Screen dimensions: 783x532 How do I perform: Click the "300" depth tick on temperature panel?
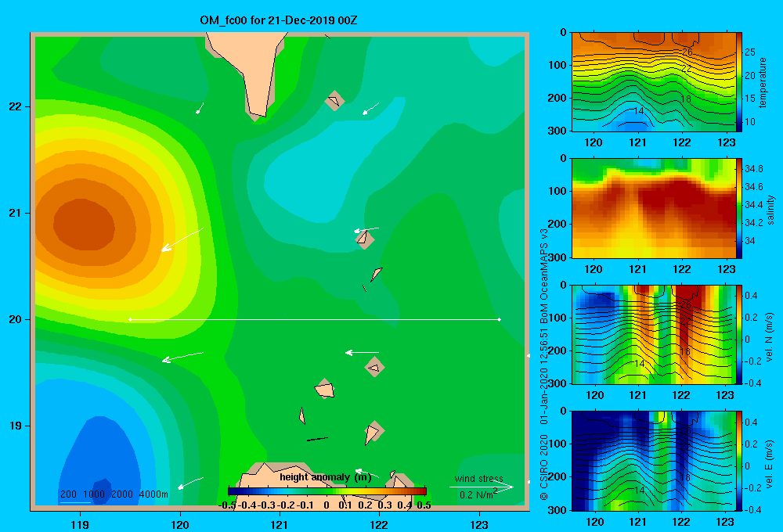click(557, 131)
